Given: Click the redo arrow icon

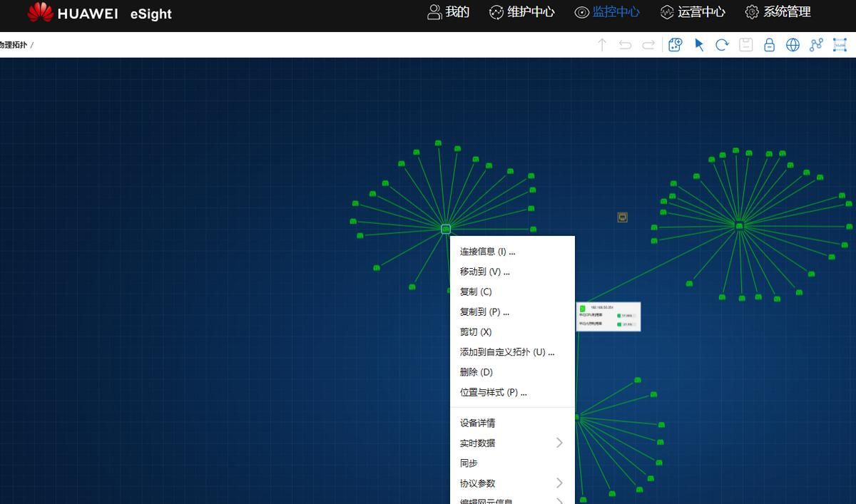Looking at the screenshot, I should click(x=648, y=44).
